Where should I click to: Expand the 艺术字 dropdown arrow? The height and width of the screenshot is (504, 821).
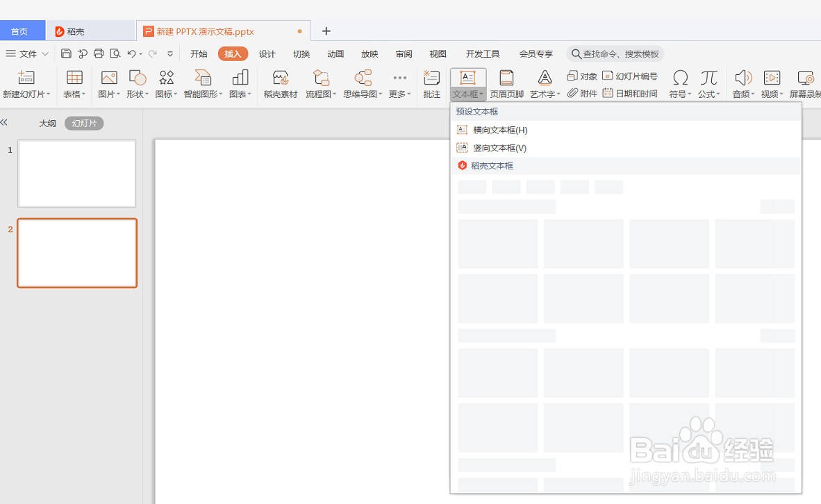[x=558, y=94]
